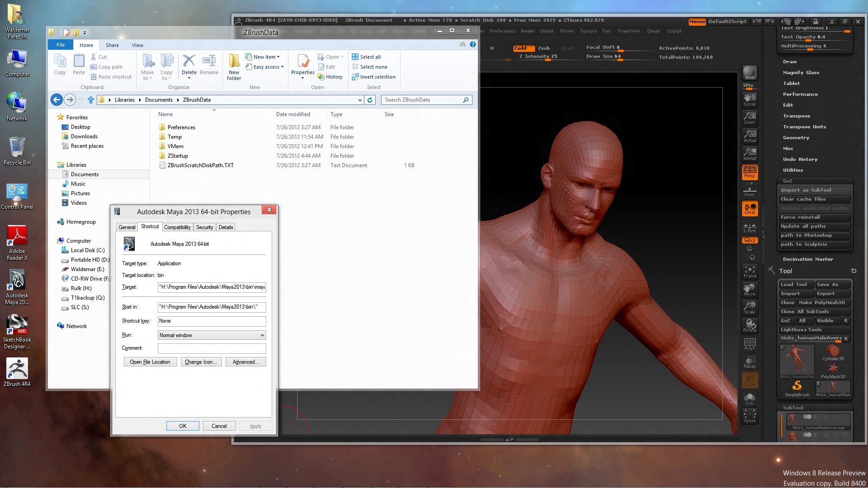This screenshot has width=868, height=488.
Task: Toggle Solo mode in ZBrush
Action: click(750, 399)
